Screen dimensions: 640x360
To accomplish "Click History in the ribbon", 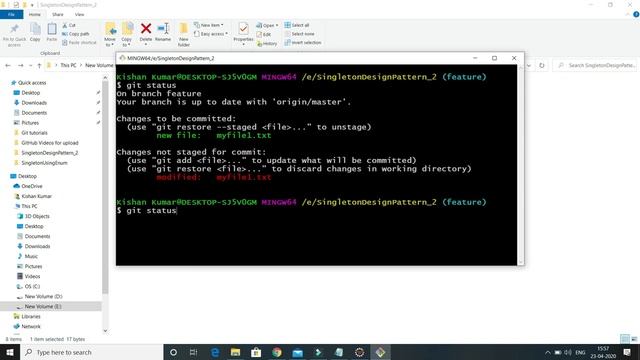I will point(267,43).
